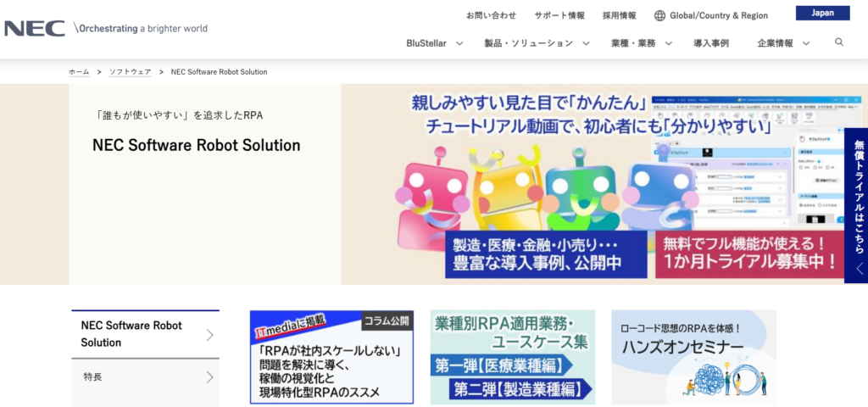Open 採用情報 link

click(620, 15)
